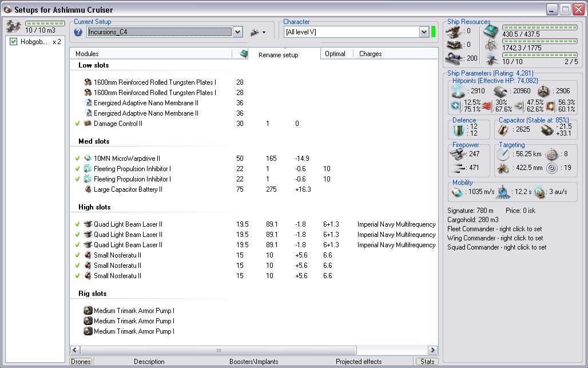
Task: Click the CPU resource icon beside 430.5 / 437.5
Action: click(491, 31)
